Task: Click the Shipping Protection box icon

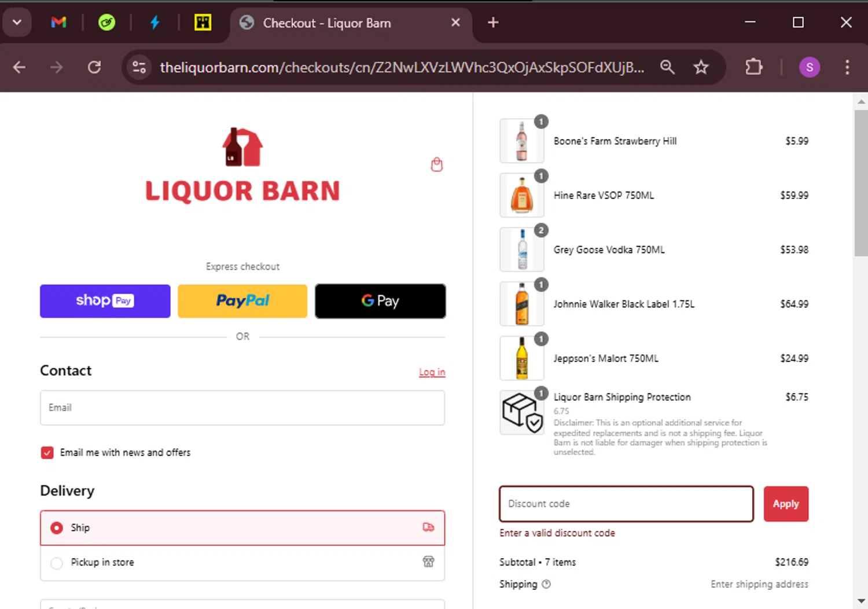Action: coord(522,413)
